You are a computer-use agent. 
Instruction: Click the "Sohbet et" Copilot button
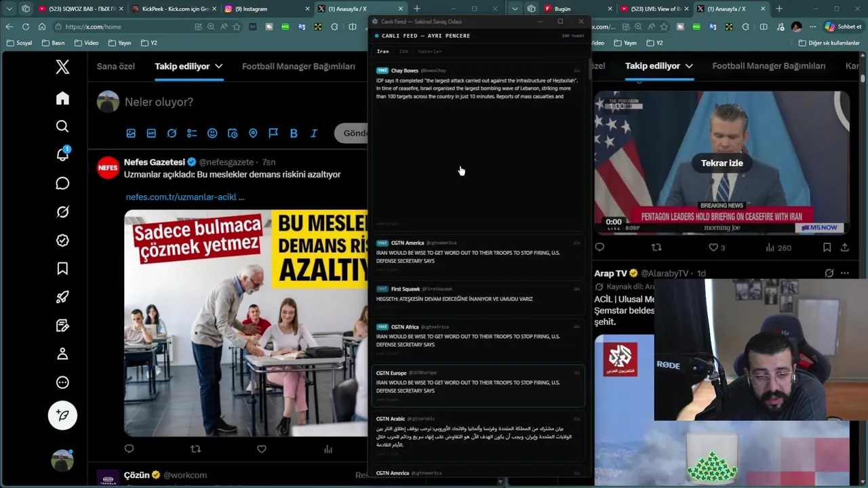click(843, 26)
